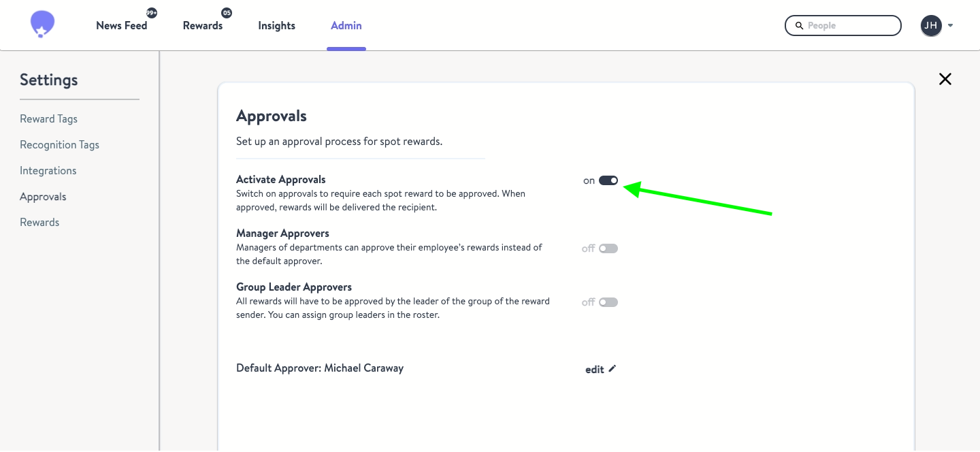980x452 pixels.
Task: Select Rewards in the settings sidebar
Action: pos(39,223)
